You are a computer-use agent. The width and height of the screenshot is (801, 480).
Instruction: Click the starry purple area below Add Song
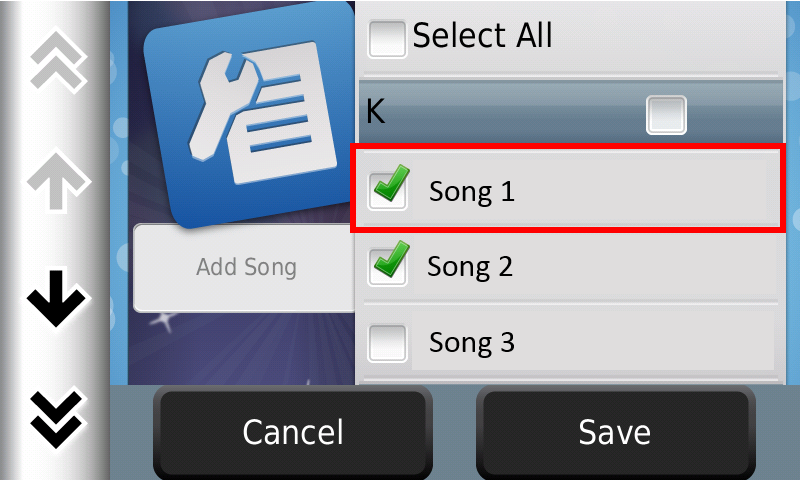pyautogui.click(x=241, y=348)
